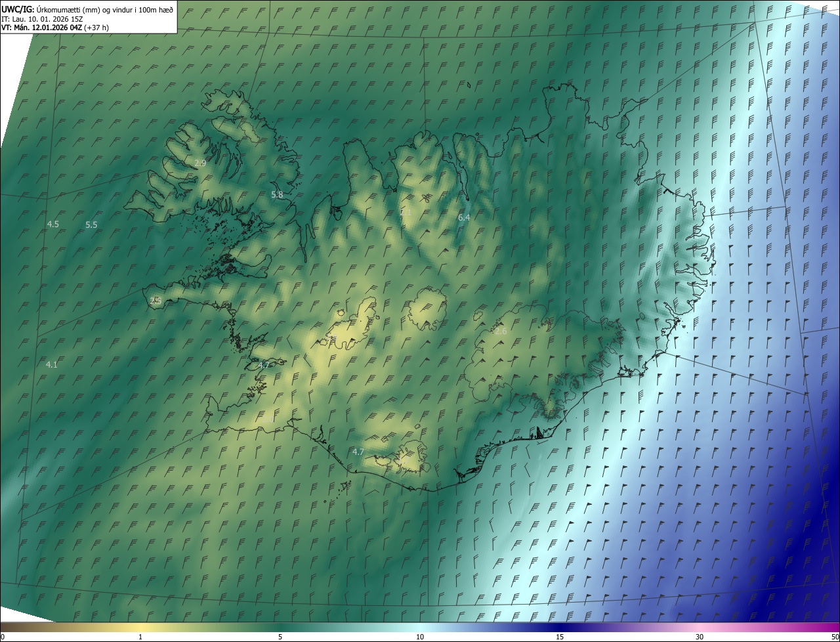Click the 'VT: Mán. 12.01.2026 04Z (+37 h)' line
This screenshot has height=642, width=840.
(55, 27)
